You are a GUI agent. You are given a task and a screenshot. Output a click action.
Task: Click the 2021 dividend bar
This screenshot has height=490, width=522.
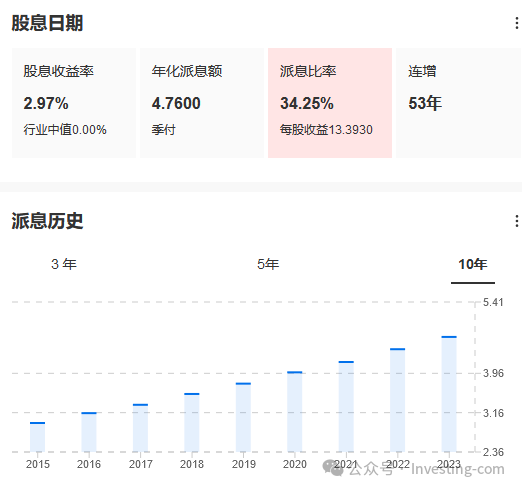click(x=346, y=406)
